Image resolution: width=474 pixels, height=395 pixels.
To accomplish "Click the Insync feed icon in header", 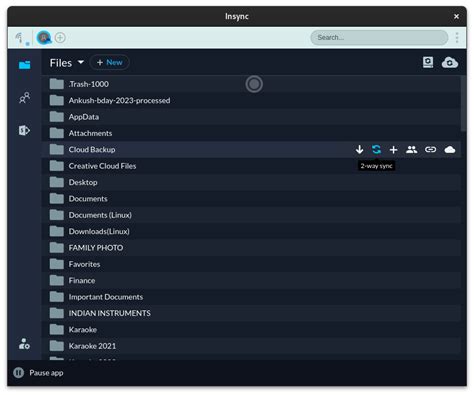I will (x=21, y=38).
